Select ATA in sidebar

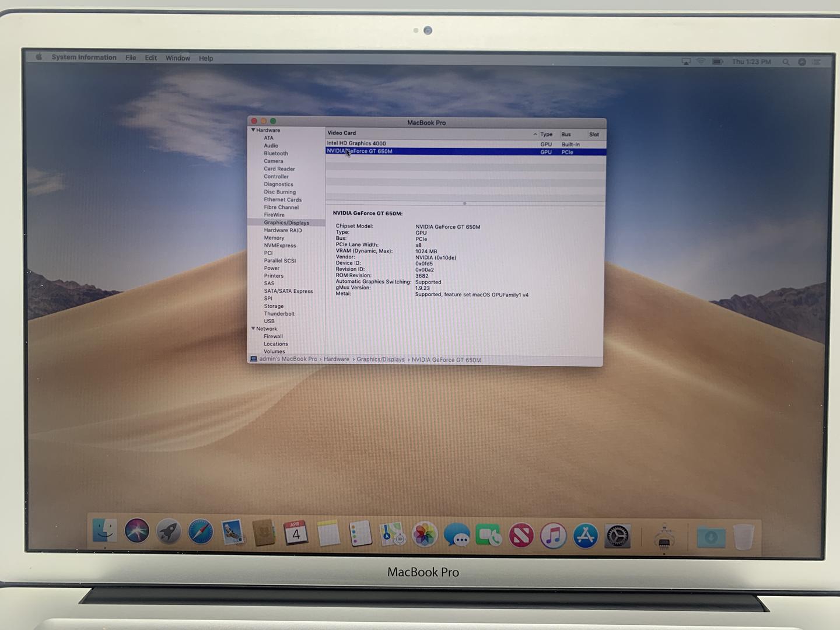pos(268,138)
